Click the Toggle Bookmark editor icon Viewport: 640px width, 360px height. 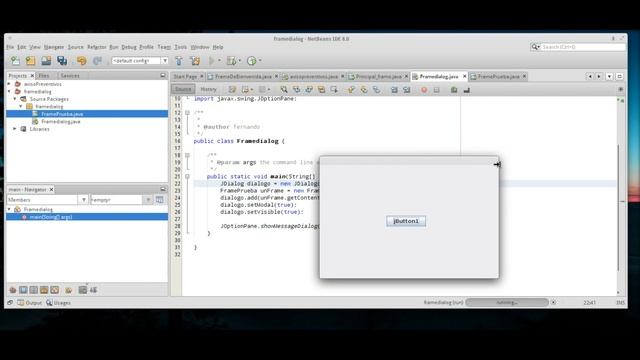[x=376, y=89]
